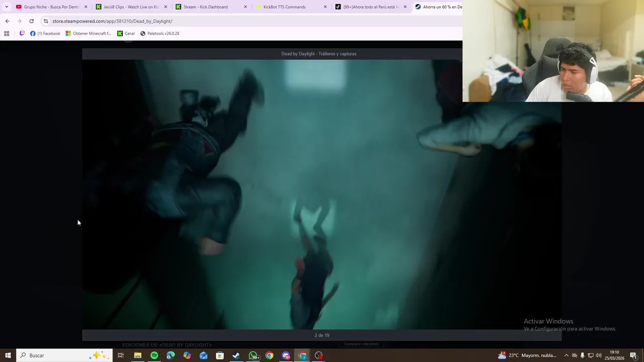Screen dimensions: 644x362
Task: Go forward to the next page
Action: [19, 21]
